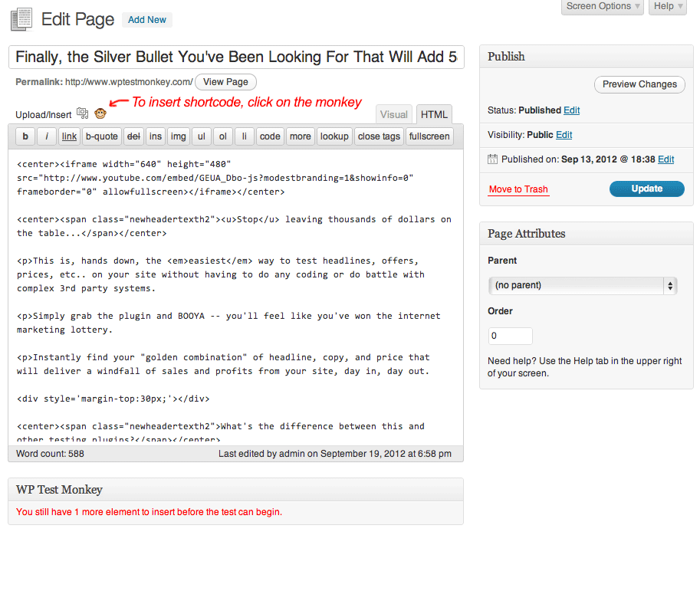This screenshot has width=700, height=591.
Task: Click the b-quote quicktag button
Action: pos(102,136)
